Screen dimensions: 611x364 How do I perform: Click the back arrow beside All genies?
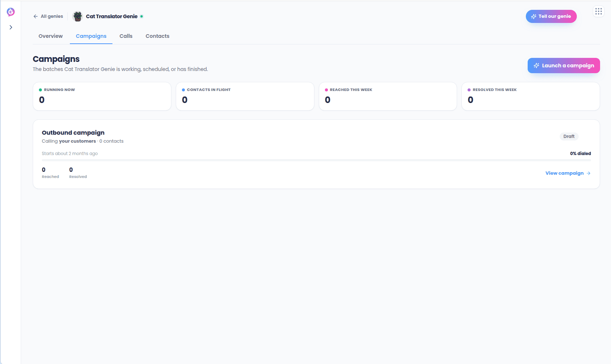click(36, 16)
